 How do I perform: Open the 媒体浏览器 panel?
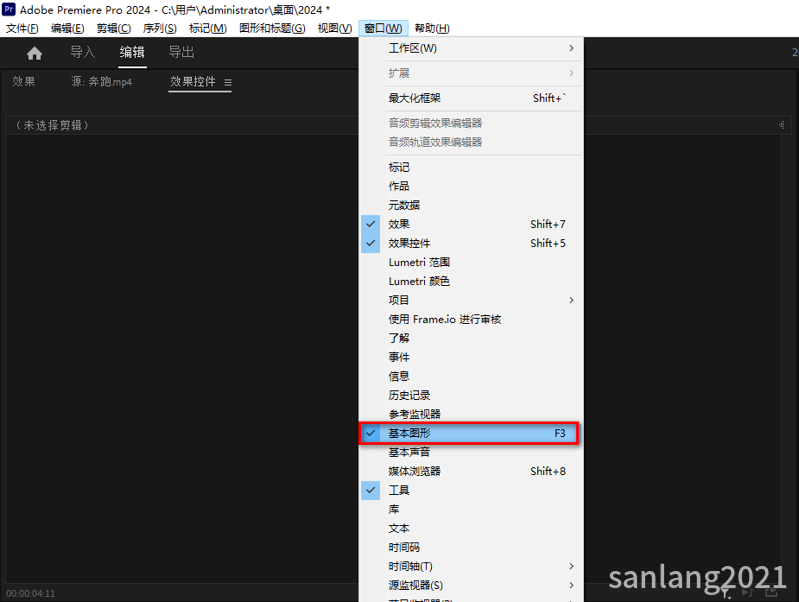coord(471,472)
